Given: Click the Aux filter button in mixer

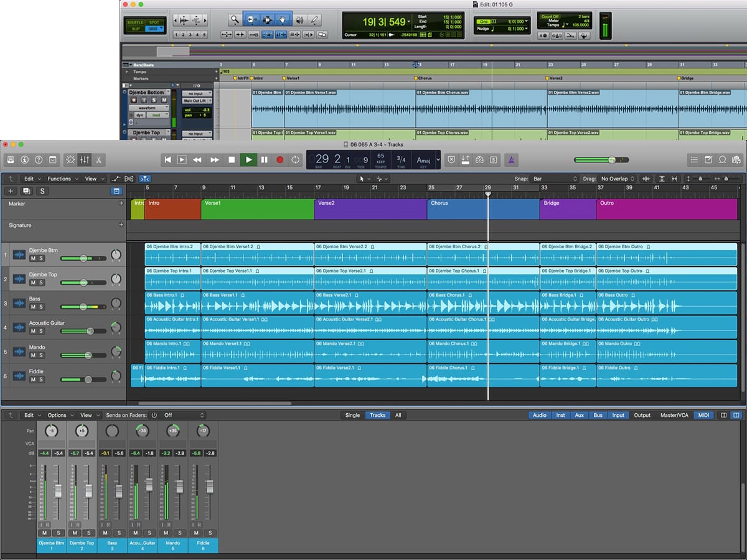Looking at the screenshot, I should click(579, 415).
